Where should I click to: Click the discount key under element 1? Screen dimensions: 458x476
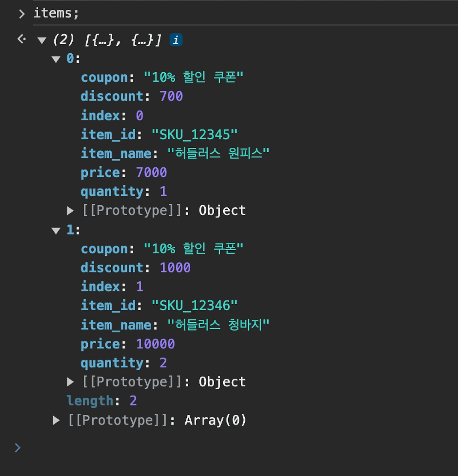[x=112, y=268]
